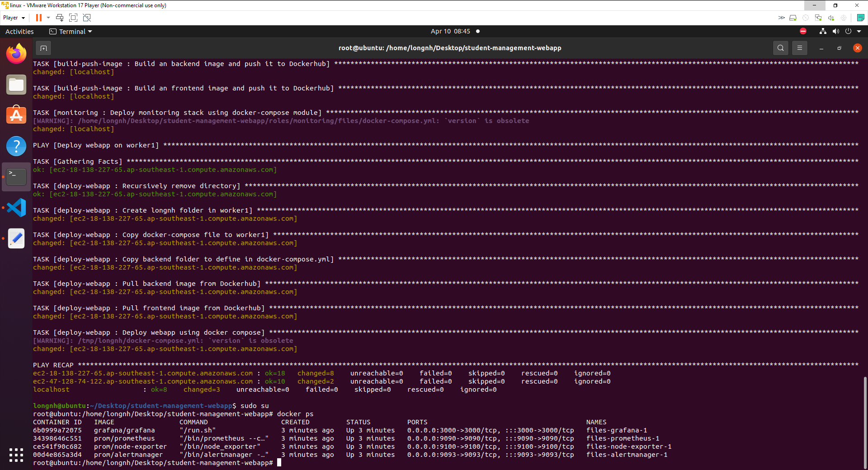
Task: Show Applications grid
Action: [x=16, y=455]
